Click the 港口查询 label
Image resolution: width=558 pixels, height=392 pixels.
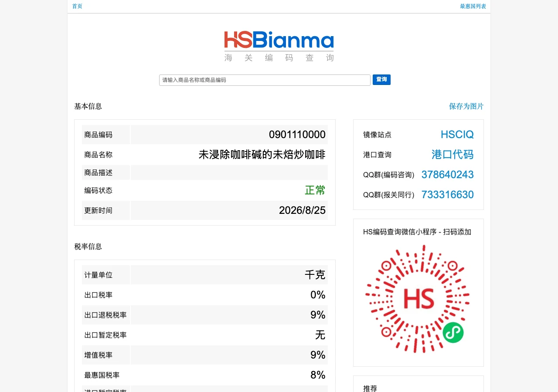[377, 155]
